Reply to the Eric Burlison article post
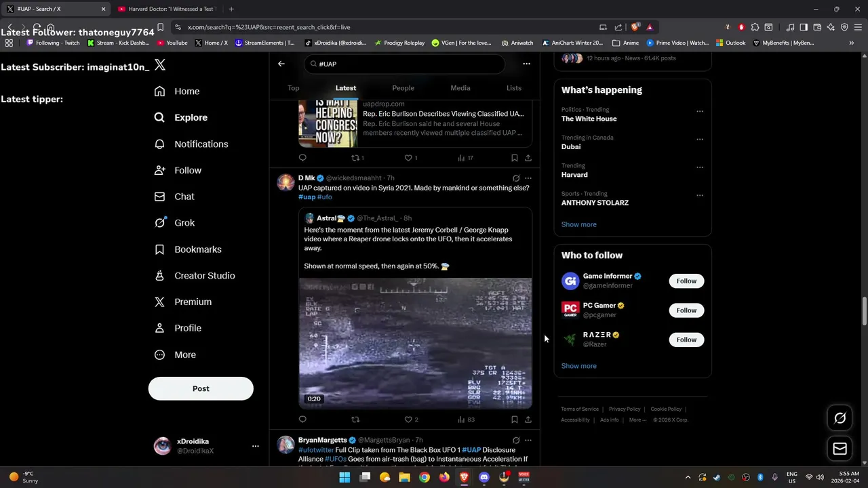 point(302,158)
